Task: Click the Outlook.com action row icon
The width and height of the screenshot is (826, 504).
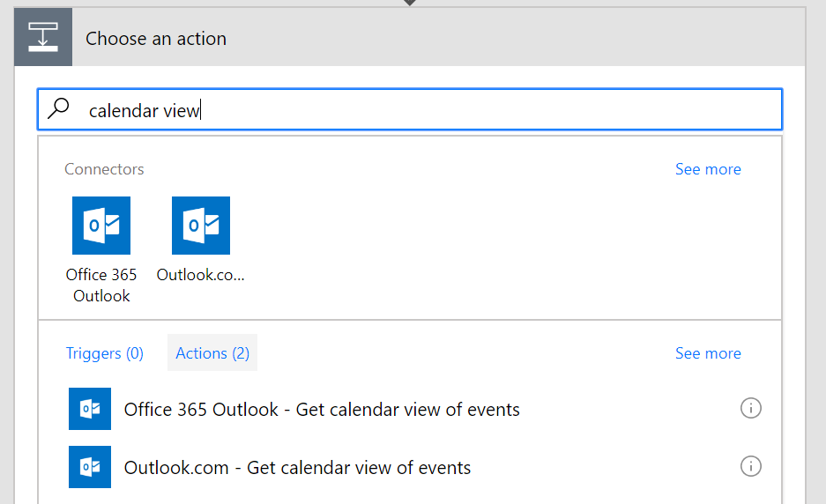Action: [90, 467]
